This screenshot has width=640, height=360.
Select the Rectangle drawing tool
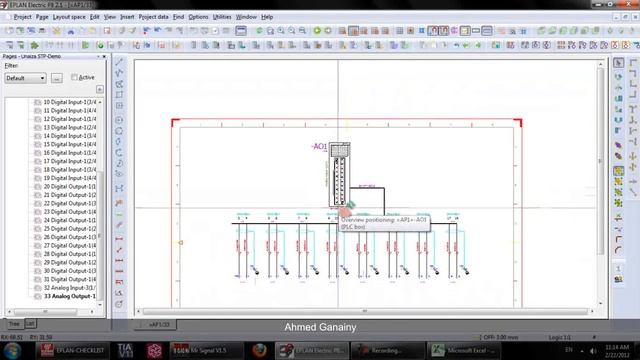coord(119,94)
